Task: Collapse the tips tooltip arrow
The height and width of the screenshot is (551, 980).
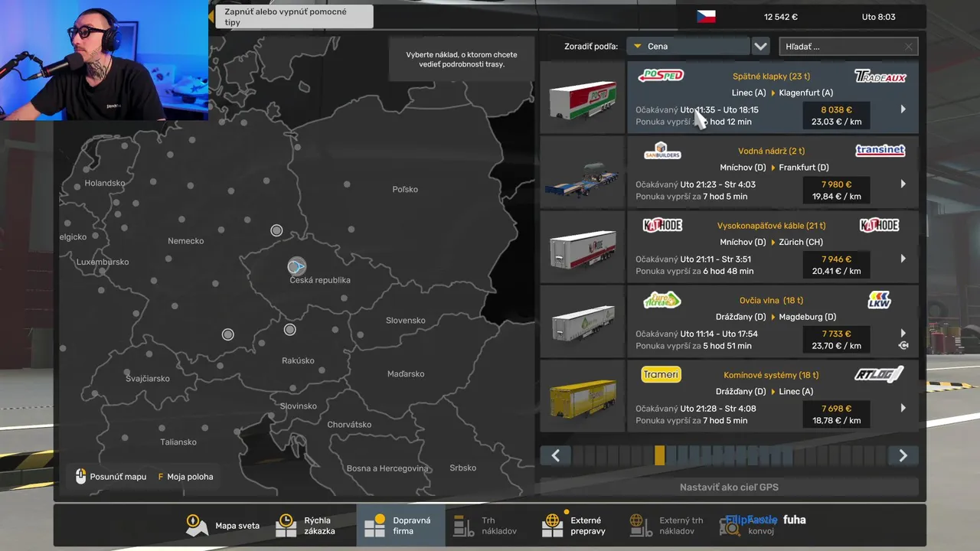Action: click(x=211, y=16)
